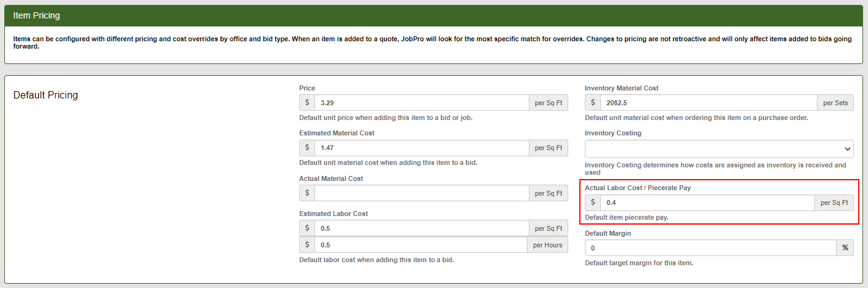Click the Actual Labor Cost / Piecerate Pay field
The height and width of the screenshot is (288, 868).
[x=707, y=202]
